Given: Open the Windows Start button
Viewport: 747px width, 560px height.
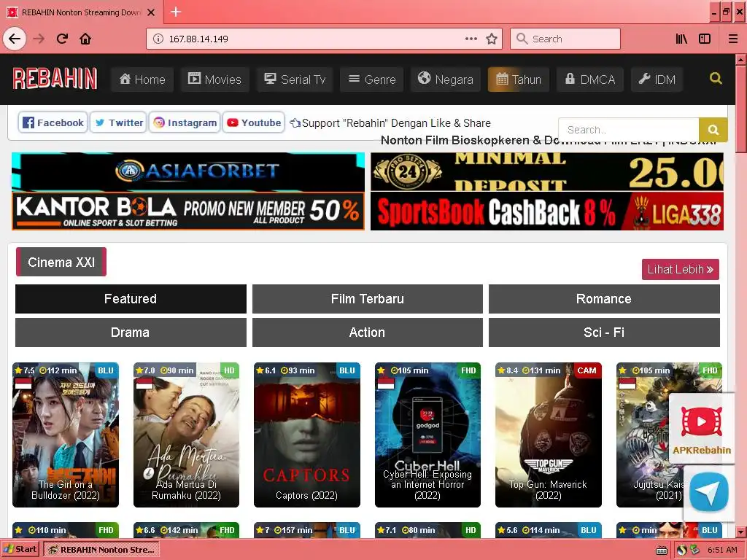Looking at the screenshot, I should 20,550.
